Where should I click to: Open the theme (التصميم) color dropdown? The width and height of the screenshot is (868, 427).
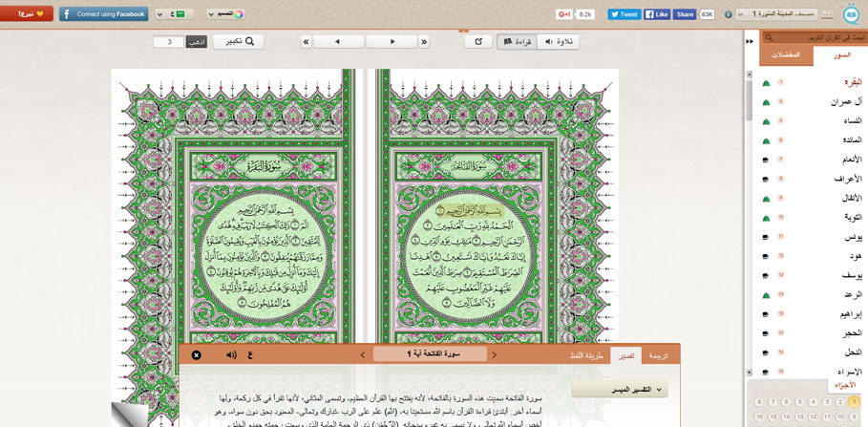[225, 14]
